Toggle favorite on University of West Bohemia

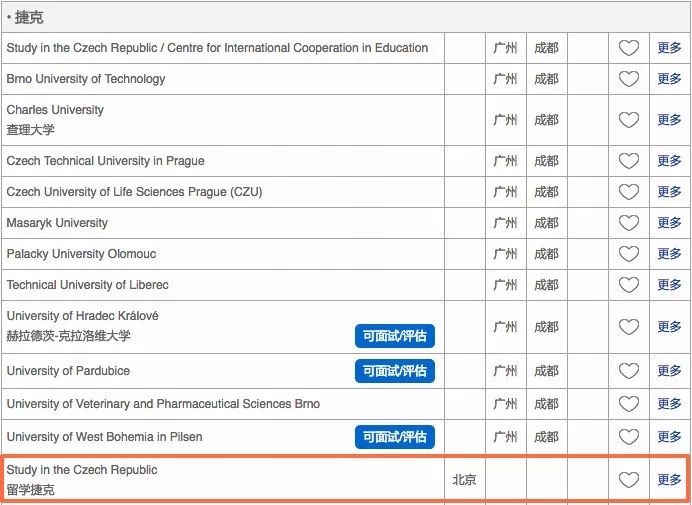628,437
